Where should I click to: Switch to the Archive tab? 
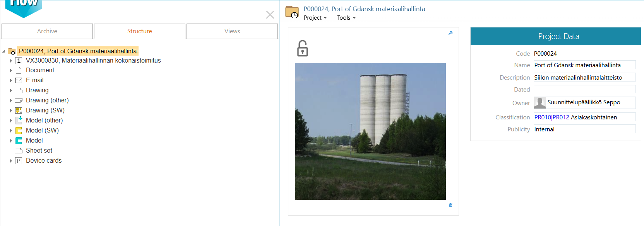[47, 31]
